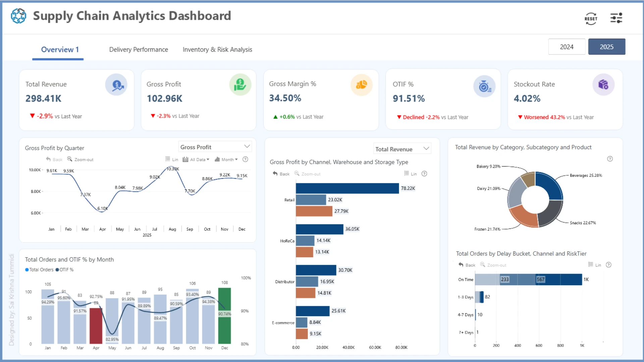Click the Gross Profit card icon
This screenshot has height=362, width=644.
(x=240, y=84)
